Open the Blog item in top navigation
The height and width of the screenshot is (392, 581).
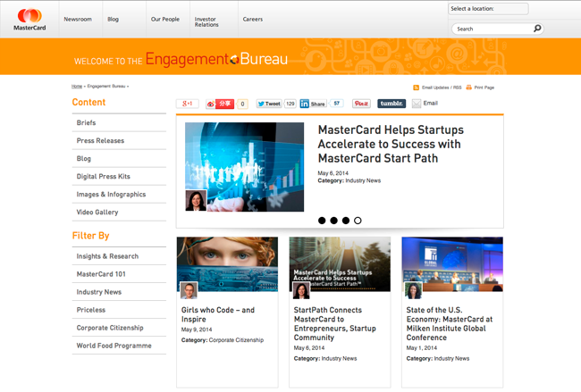[113, 20]
